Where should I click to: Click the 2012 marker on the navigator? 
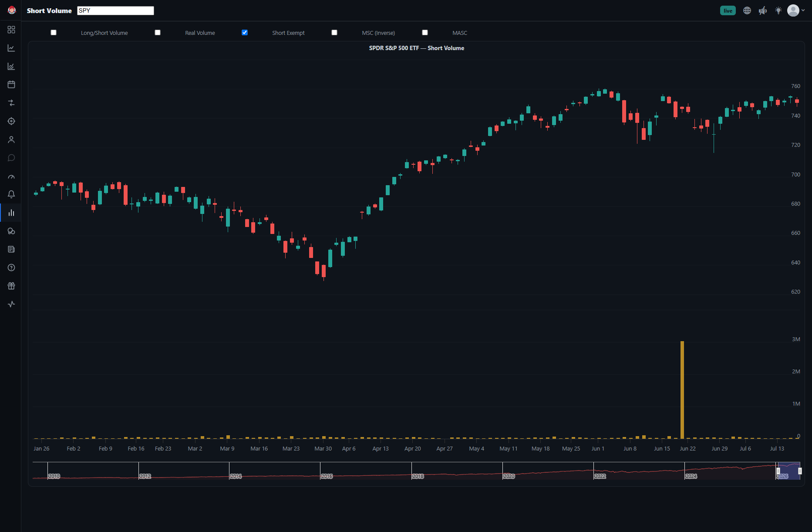click(145, 476)
